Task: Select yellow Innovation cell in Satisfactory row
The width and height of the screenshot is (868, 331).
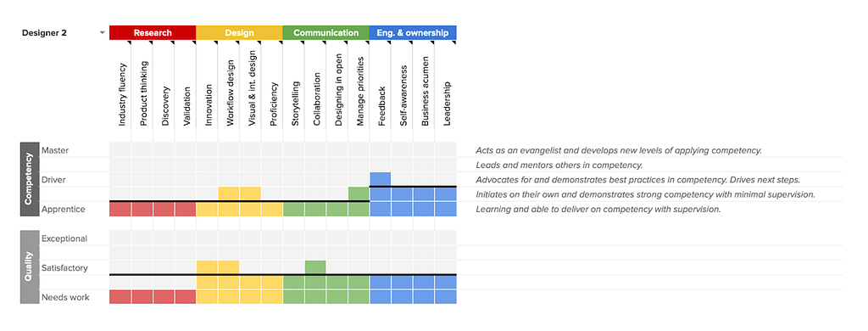Action: 207,267
